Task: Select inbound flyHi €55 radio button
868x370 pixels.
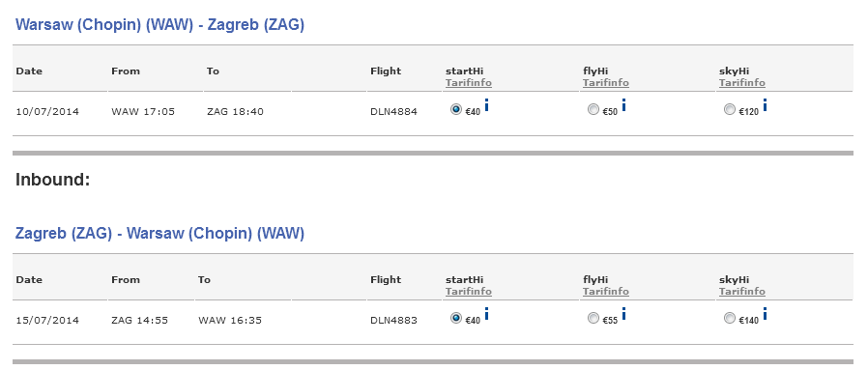Action: pos(593,318)
